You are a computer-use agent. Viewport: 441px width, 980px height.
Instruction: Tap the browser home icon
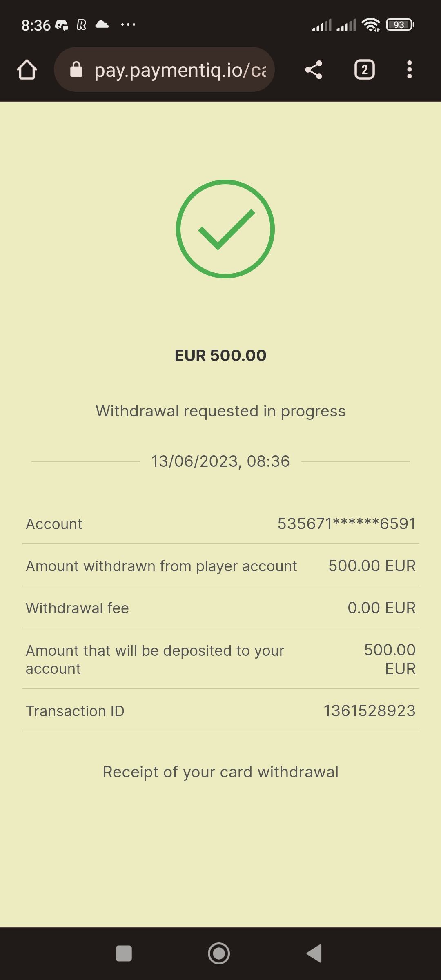click(27, 70)
